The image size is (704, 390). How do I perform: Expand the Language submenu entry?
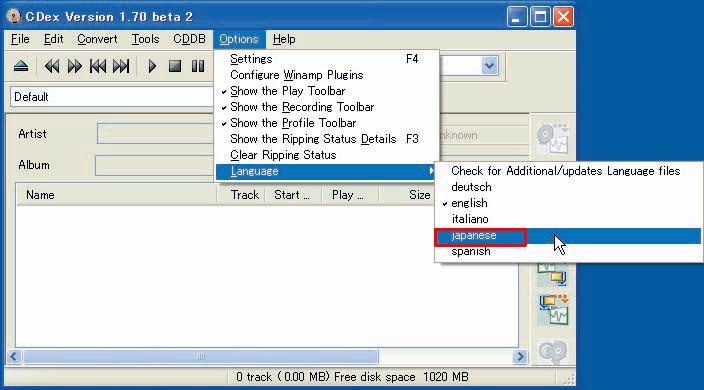point(326,171)
